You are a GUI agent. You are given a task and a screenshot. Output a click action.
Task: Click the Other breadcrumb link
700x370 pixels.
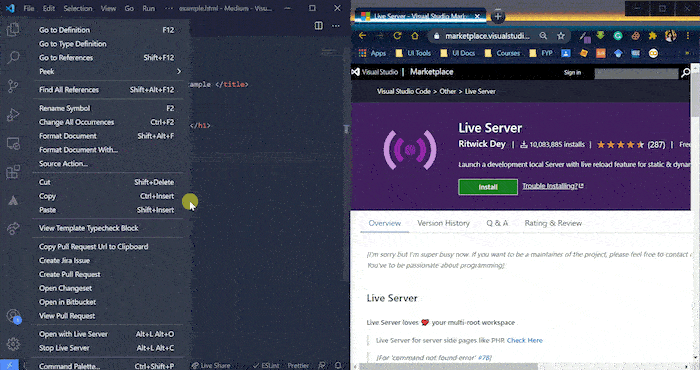tap(447, 91)
